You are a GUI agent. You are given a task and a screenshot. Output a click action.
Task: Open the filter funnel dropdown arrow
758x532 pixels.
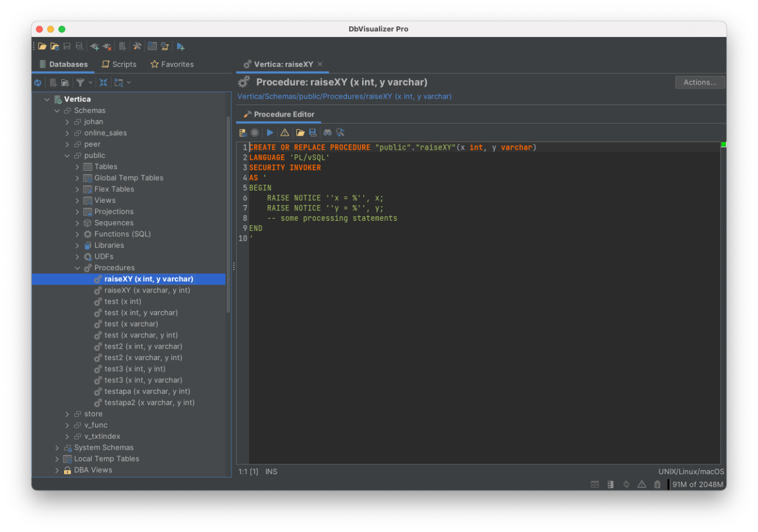point(91,83)
